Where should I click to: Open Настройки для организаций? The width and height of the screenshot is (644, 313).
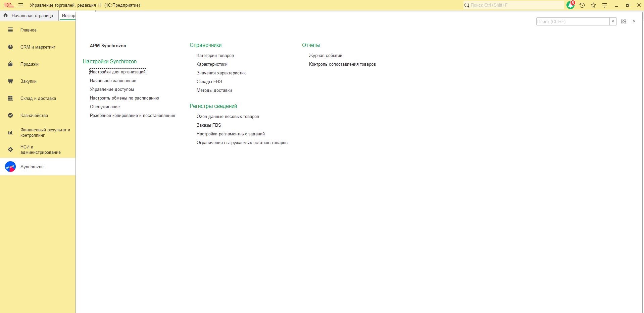point(118,72)
